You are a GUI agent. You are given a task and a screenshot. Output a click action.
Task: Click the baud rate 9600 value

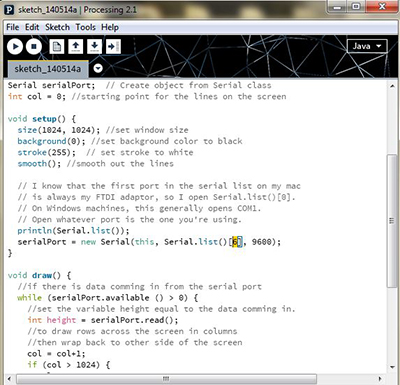pyautogui.click(x=262, y=242)
